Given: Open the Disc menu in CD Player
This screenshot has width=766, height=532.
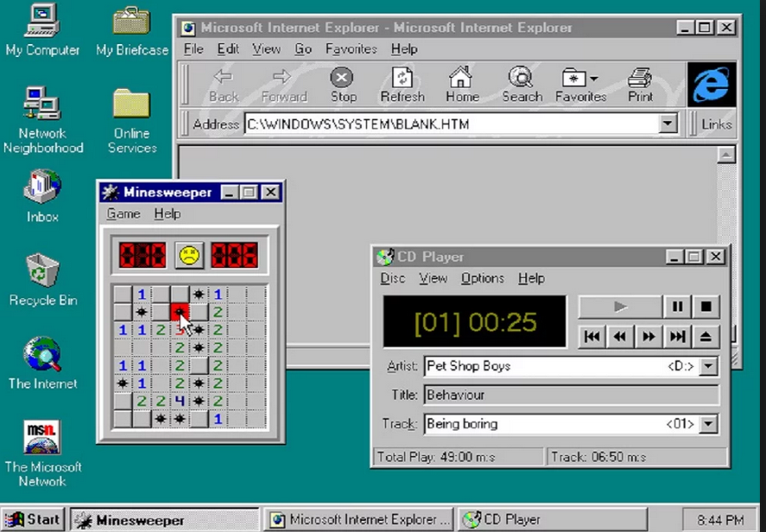Looking at the screenshot, I should [393, 278].
